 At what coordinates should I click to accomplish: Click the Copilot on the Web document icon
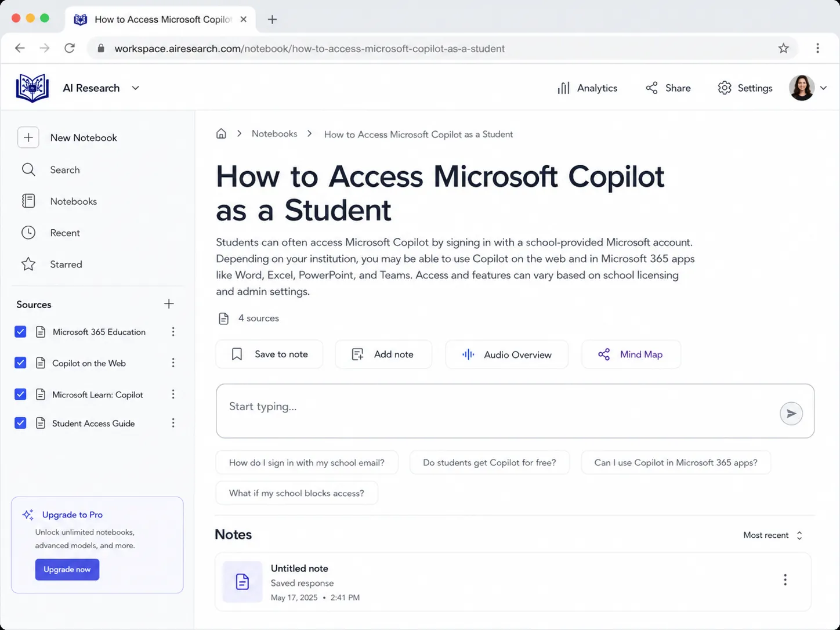click(x=41, y=363)
